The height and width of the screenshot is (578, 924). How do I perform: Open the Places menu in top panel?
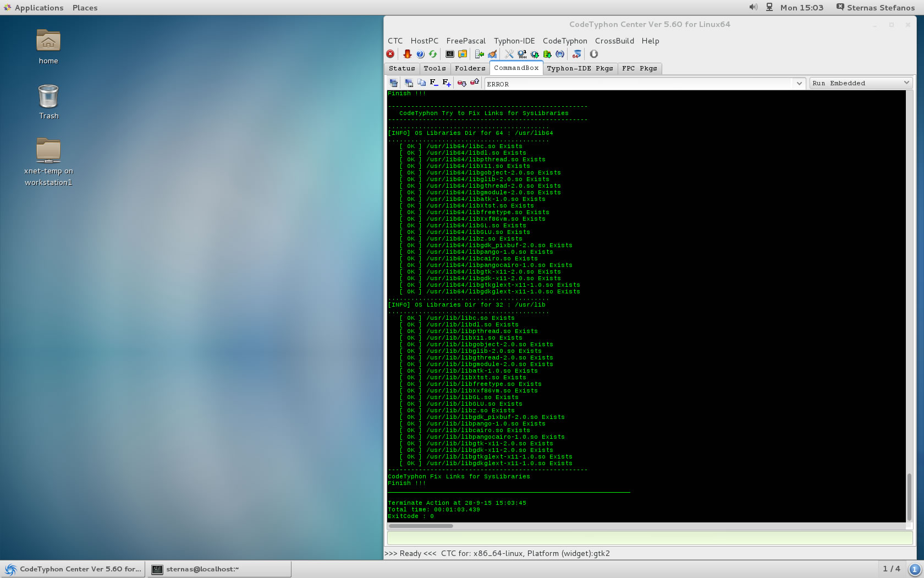[85, 8]
